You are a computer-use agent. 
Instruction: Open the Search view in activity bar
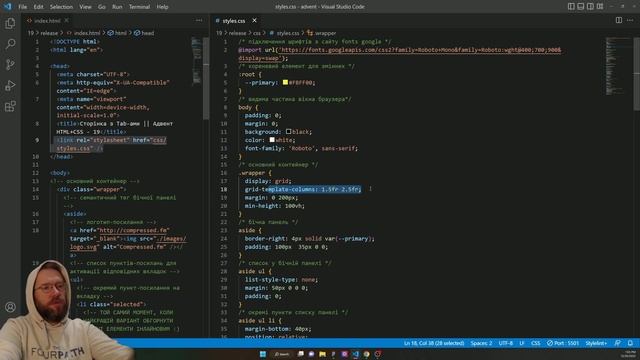coord(10,44)
